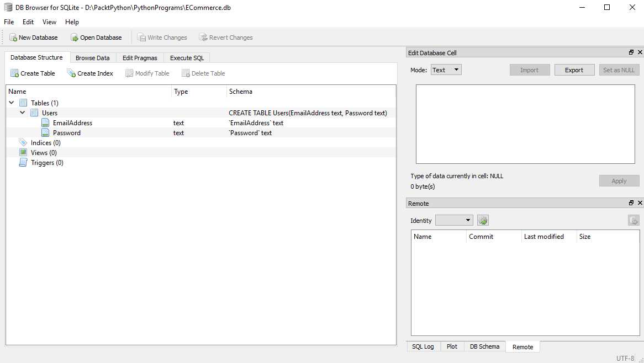This screenshot has height=363, width=644.
Task: Switch to the DB Schema tab
Action: pos(484,346)
